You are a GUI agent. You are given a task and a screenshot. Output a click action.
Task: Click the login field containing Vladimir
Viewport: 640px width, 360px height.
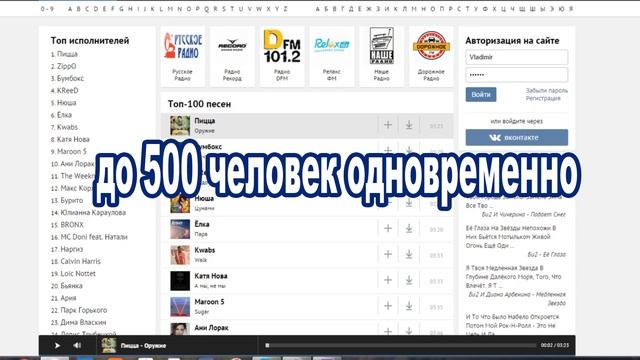[517, 57]
